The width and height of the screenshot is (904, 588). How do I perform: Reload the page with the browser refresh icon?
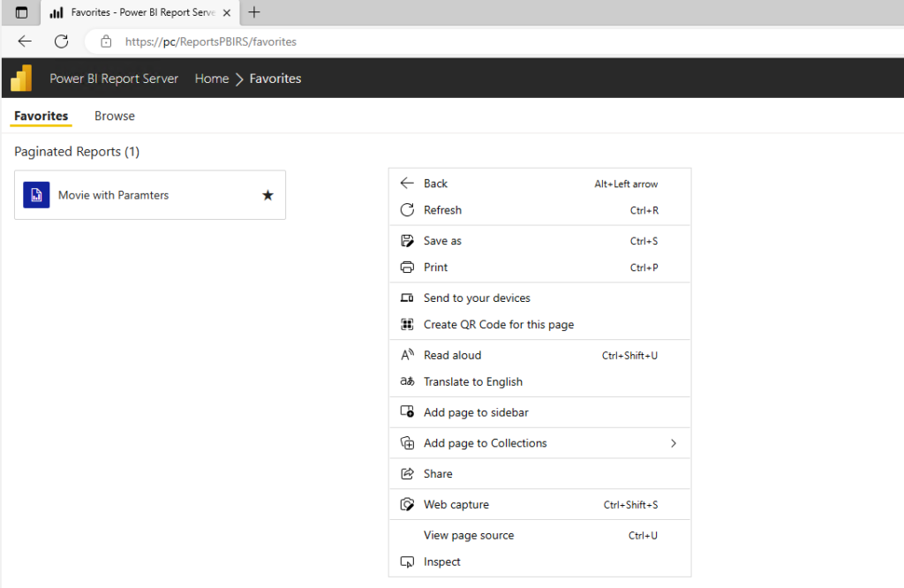tap(61, 41)
